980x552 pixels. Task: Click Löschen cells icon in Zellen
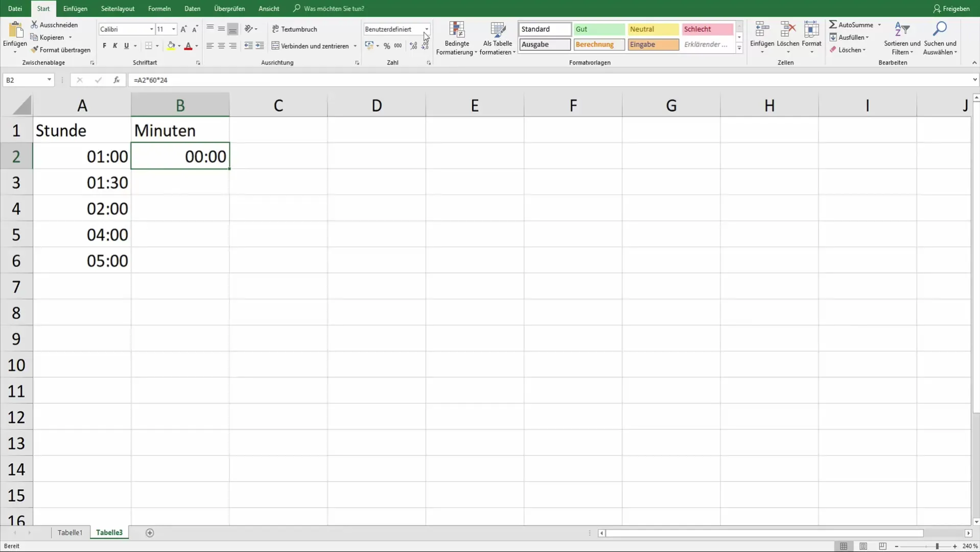(788, 30)
